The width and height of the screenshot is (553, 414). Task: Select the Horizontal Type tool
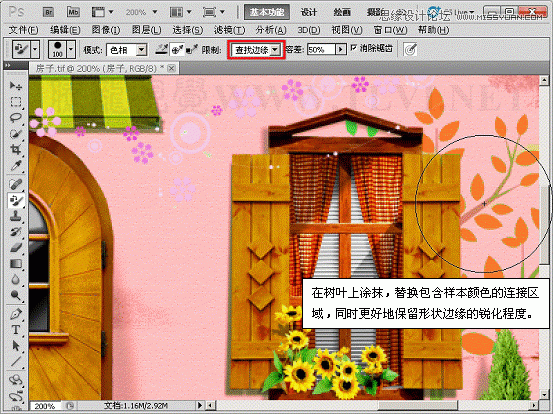click(16, 330)
